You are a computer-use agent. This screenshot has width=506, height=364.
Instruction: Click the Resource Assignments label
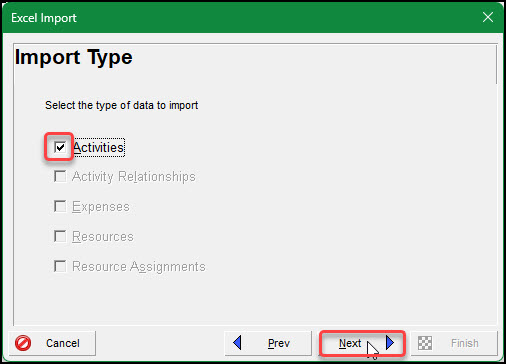(139, 267)
